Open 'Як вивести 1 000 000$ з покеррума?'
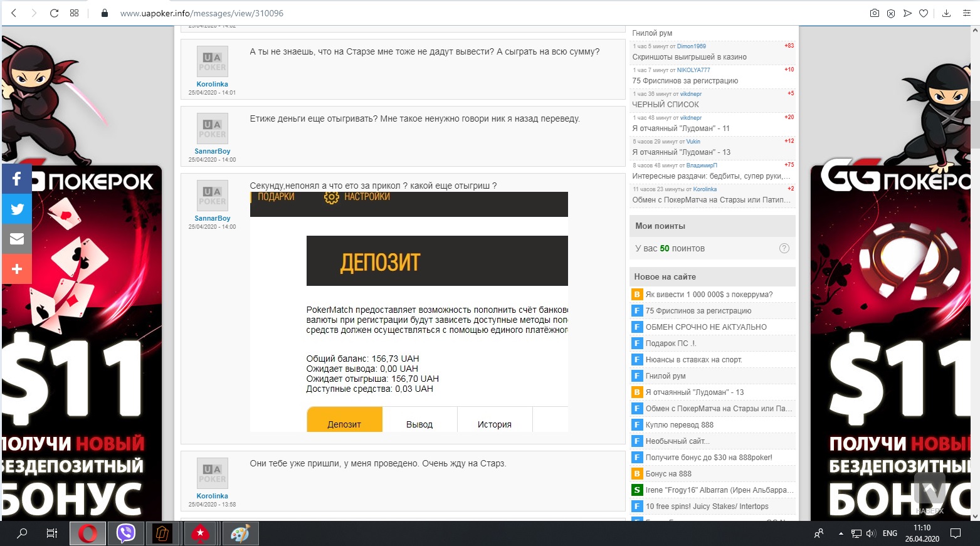 (709, 295)
